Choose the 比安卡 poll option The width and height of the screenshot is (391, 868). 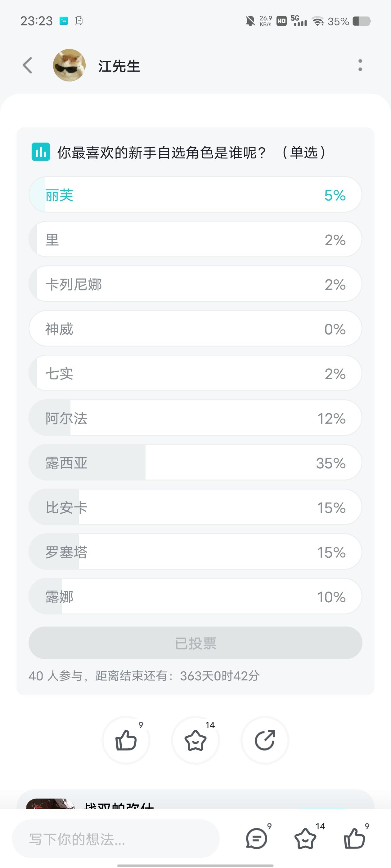195,507
